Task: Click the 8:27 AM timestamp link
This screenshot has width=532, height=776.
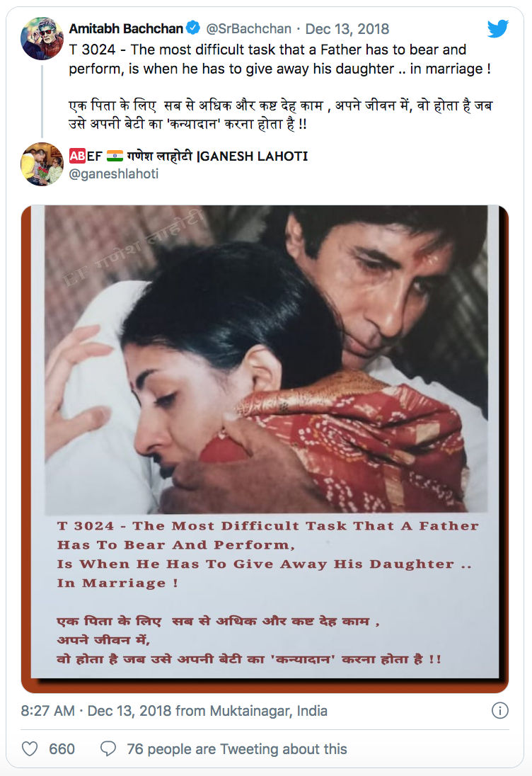Action: [x=47, y=711]
